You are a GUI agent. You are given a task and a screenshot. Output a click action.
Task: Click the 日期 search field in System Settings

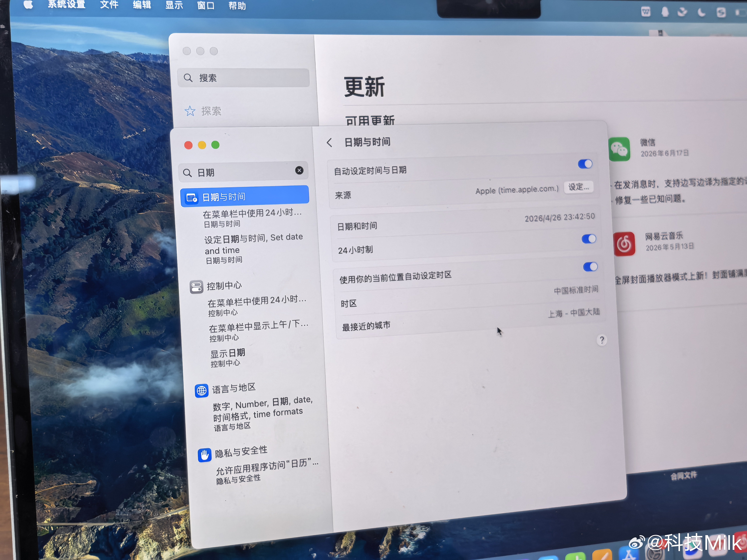coord(243,172)
